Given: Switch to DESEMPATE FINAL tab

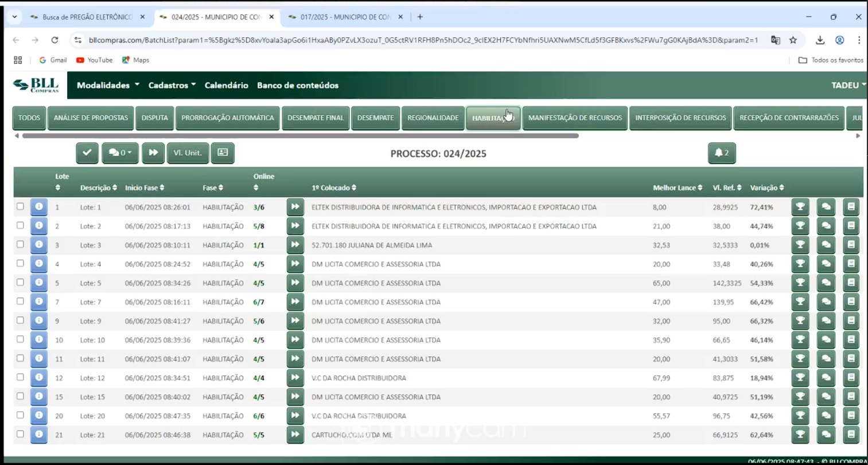Looking at the screenshot, I should point(316,118).
